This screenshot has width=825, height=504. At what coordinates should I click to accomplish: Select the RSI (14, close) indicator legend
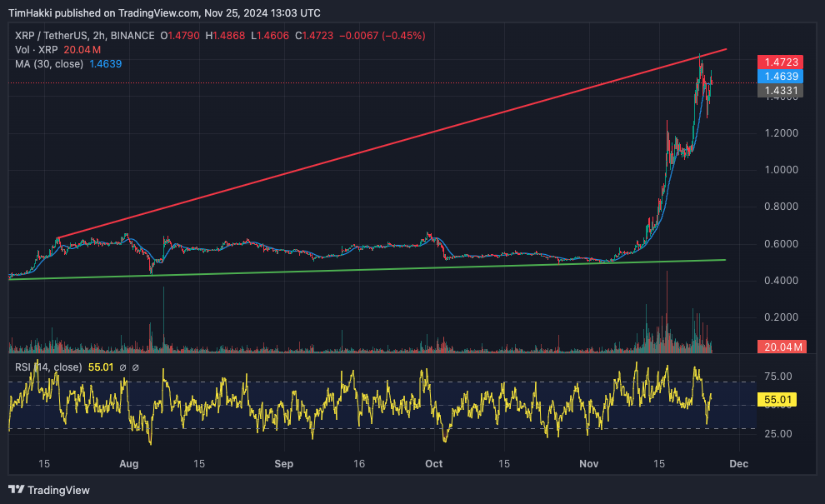point(48,367)
